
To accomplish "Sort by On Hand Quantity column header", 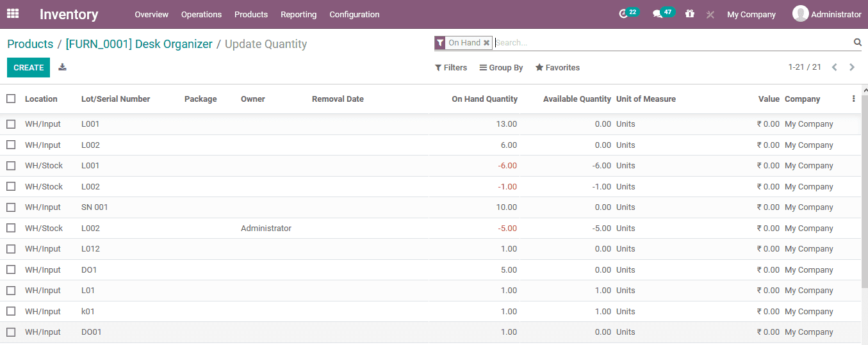I will click(484, 99).
